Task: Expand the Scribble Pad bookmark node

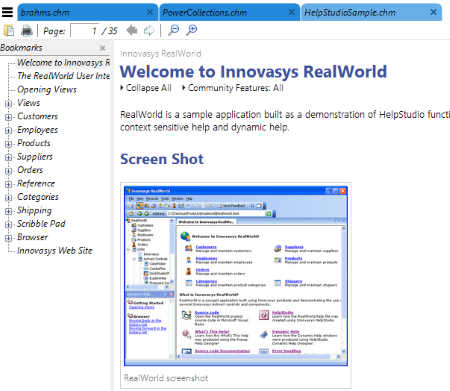Action: point(8,224)
